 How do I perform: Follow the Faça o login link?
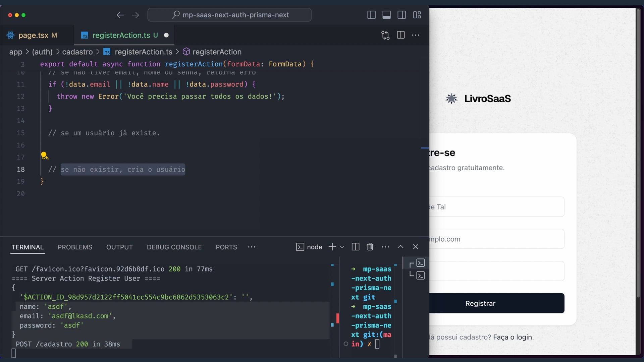[x=513, y=337]
